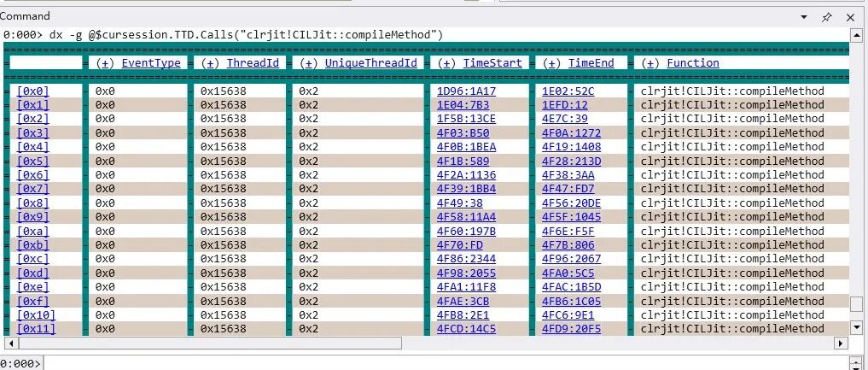Jump to TimeEnd position 4FA0:5C5
The image size is (868, 370).
(568, 273)
